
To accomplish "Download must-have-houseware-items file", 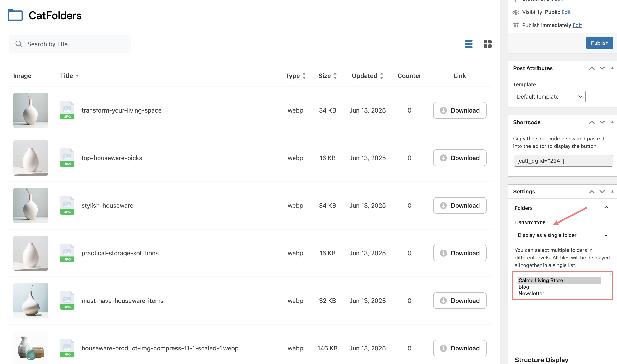I will pyautogui.click(x=460, y=301).
